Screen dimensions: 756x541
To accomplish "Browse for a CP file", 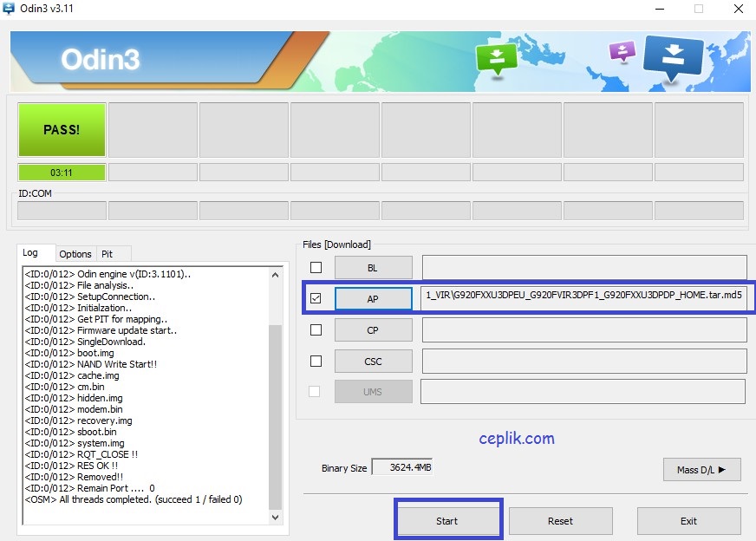I will (x=373, y=330).
